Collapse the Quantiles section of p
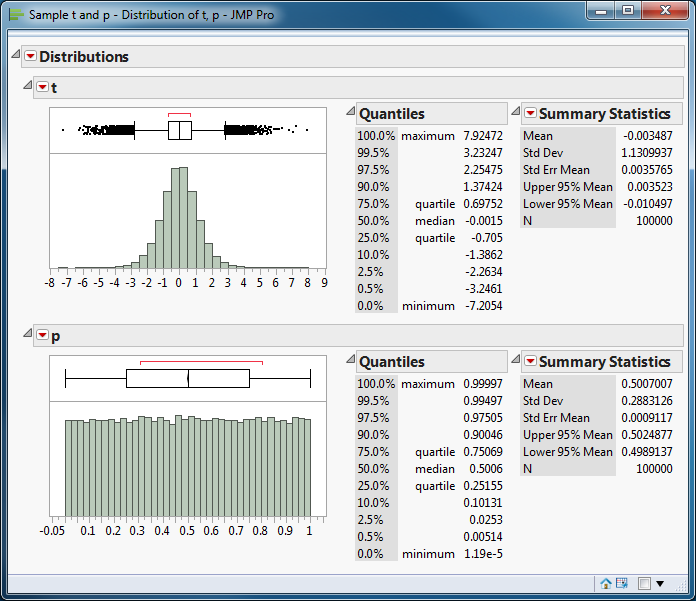This screenshot has height=601, width=696. pos(351,359)
